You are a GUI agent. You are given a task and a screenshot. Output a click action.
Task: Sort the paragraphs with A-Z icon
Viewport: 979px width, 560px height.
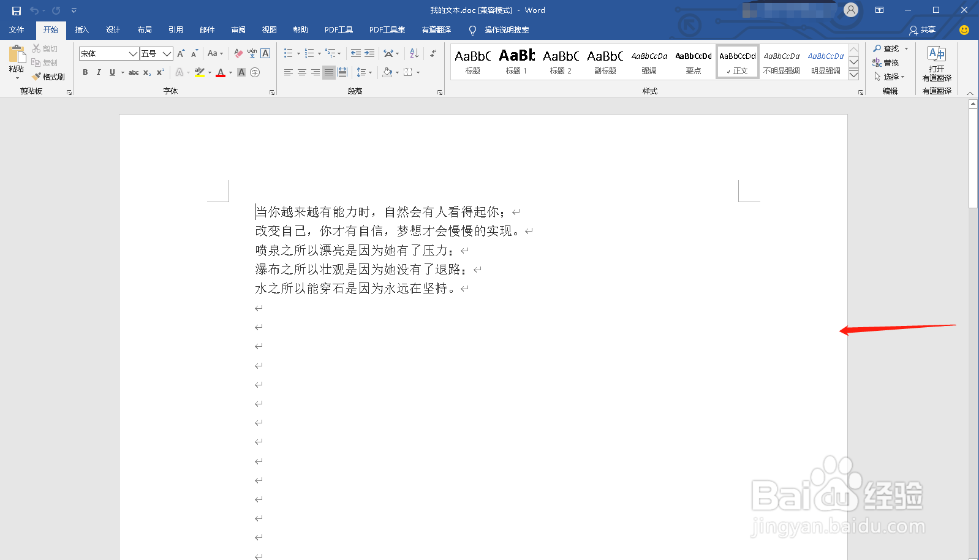[414, 54]
